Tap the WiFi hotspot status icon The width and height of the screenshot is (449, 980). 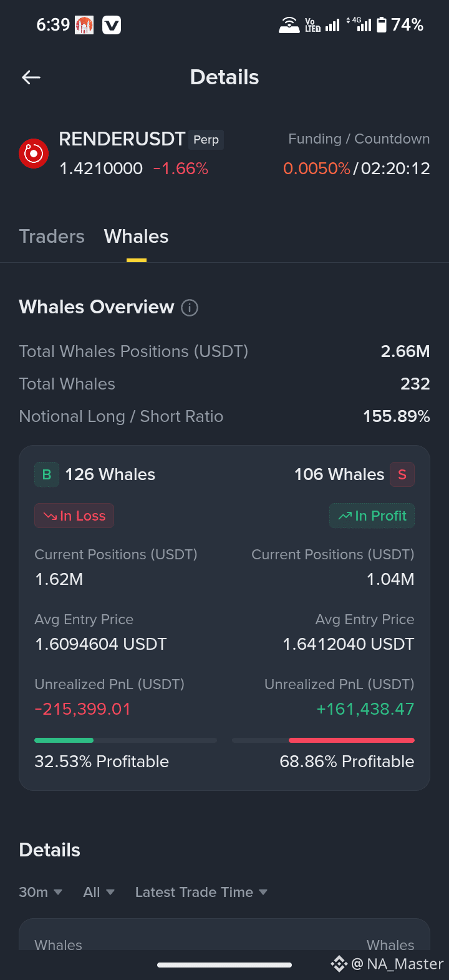tap(289, 25)
